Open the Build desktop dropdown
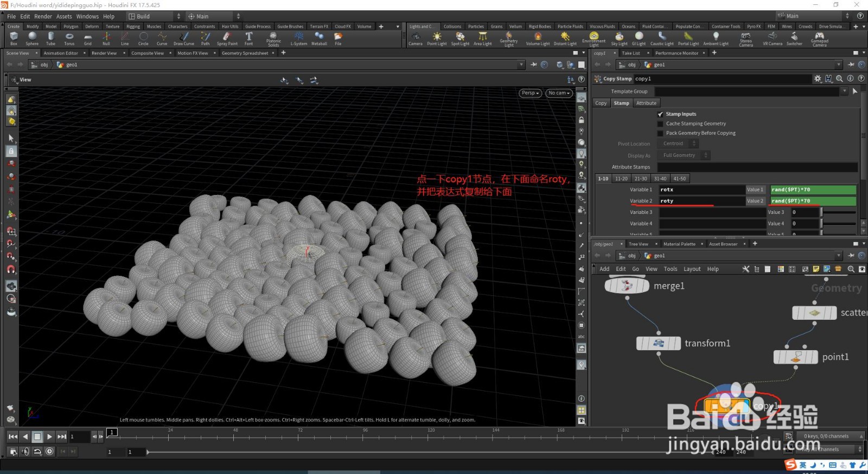The width and height of the screenshot is (868, 474). click(154, 16)
